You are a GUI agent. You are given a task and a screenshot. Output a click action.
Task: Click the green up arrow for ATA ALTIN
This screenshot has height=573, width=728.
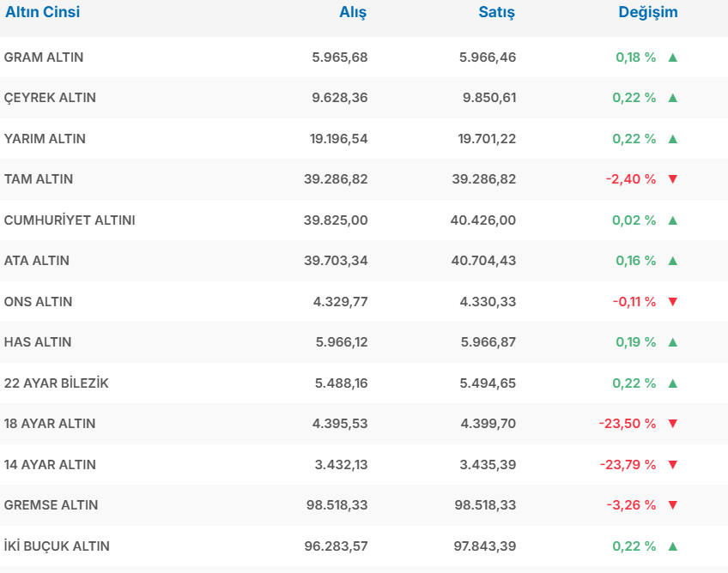[672, 261]
